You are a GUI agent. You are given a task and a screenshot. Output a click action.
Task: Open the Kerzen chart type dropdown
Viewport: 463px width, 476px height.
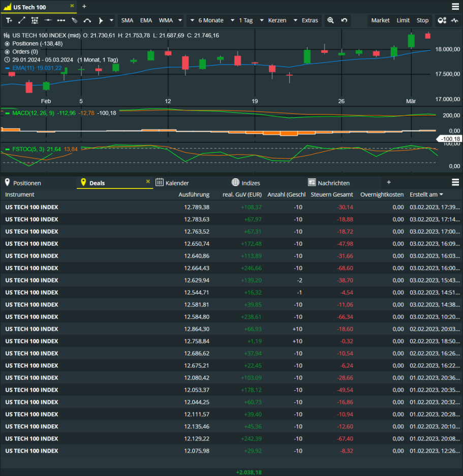pyautogui.click(x=274, y=20)
